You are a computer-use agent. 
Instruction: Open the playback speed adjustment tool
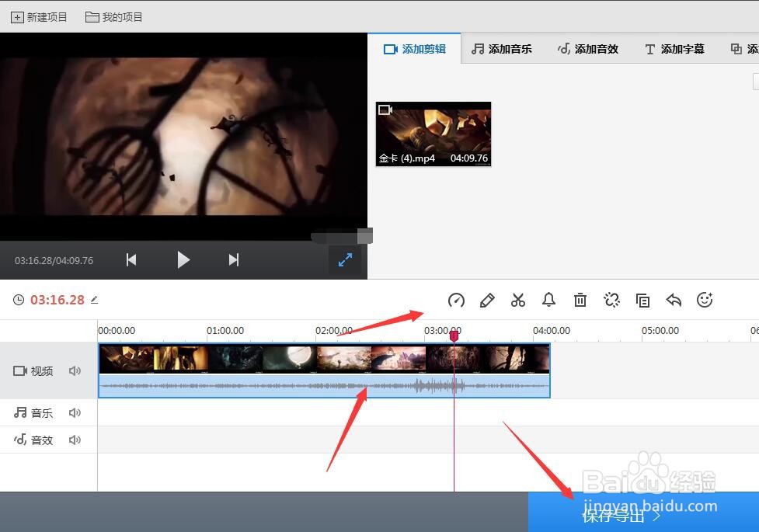pos(456,300)
